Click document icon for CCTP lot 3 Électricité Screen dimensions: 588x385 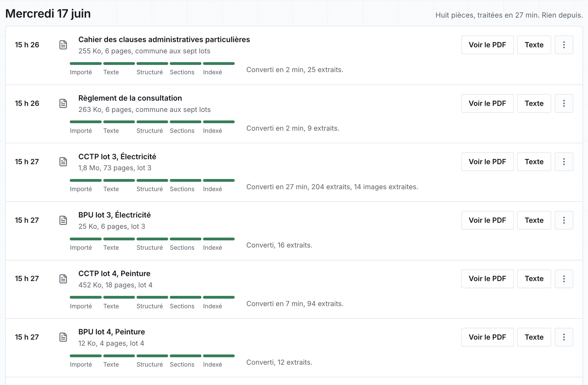point(63,162)
